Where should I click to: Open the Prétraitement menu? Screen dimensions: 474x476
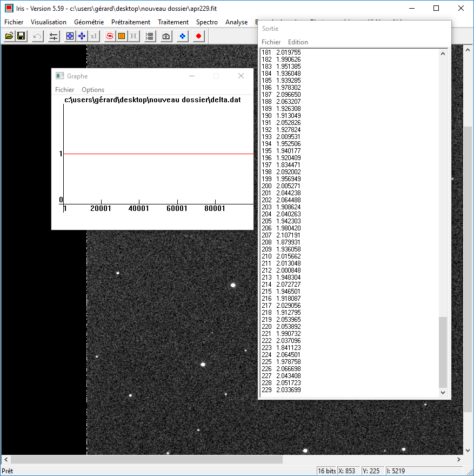(x=131, y=22)
